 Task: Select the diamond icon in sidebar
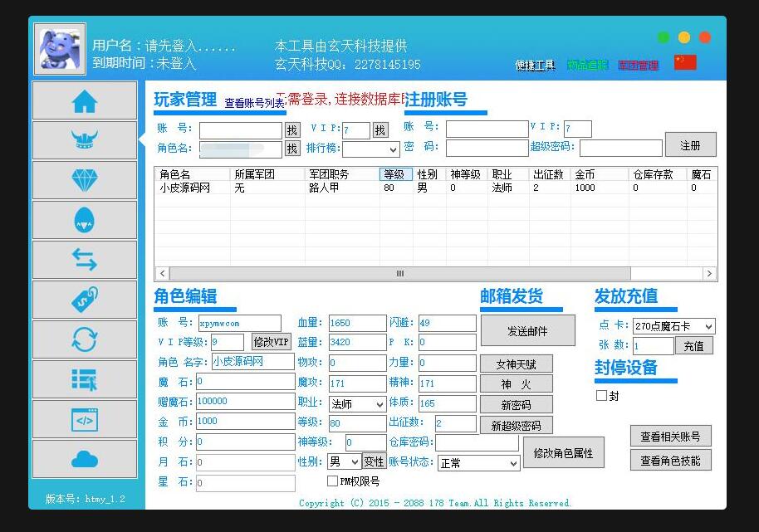[84, 180]
